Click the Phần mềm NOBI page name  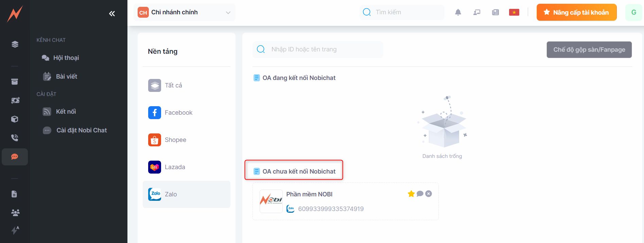pos(309,194)
